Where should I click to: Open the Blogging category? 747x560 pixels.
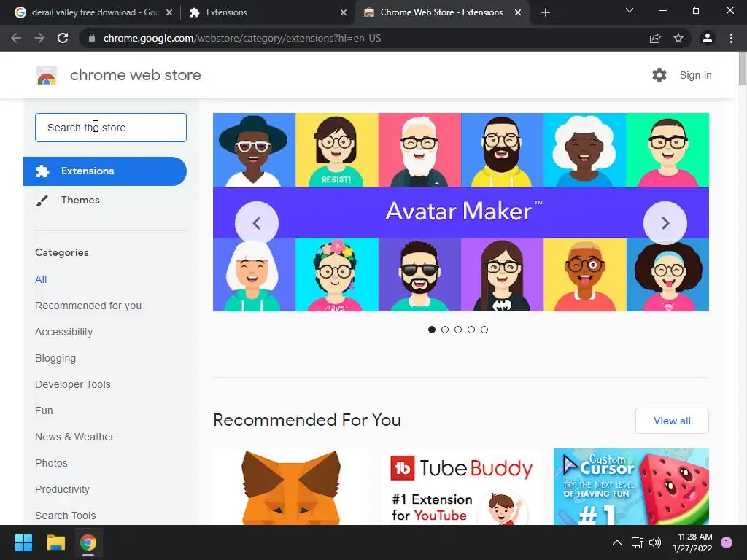[x=55, y=358]
